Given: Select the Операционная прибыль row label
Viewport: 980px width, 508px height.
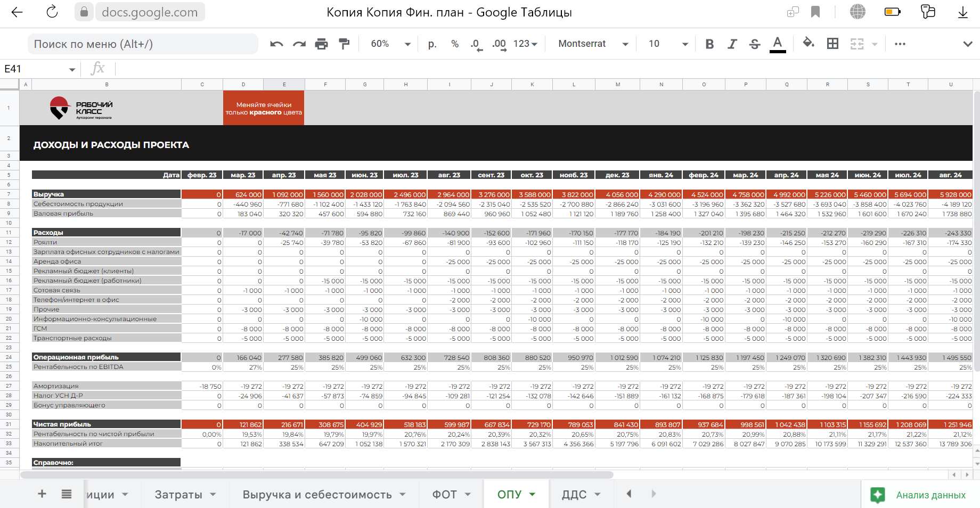Looking at the screenshot, I should (107, 357).
